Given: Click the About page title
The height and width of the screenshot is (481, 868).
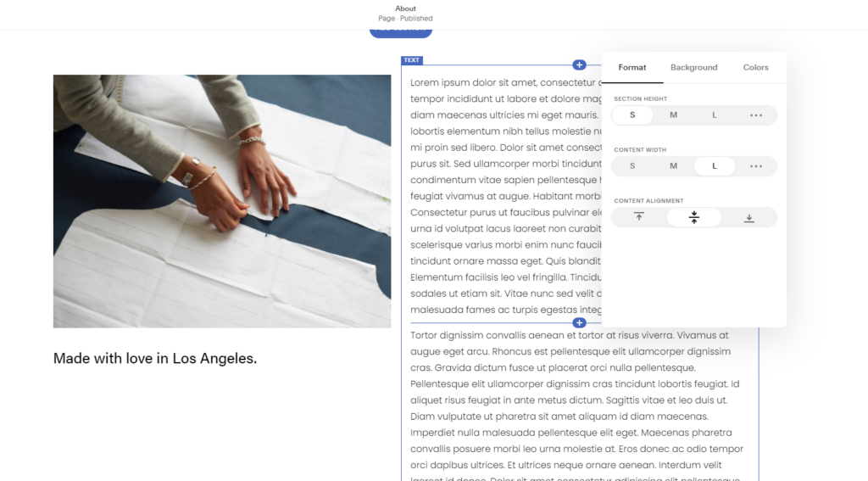Looking at the screenshot, I should pyautogui.click(x=405, y=8).
